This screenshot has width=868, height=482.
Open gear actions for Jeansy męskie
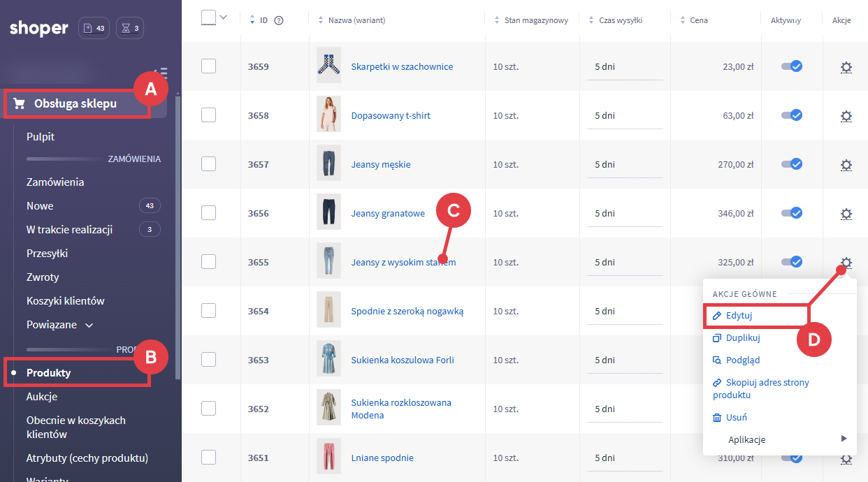(x=846, y=165)
